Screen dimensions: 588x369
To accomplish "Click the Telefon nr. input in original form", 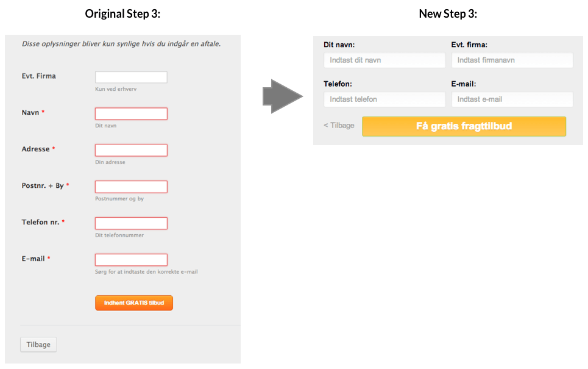I will (131, 223).
